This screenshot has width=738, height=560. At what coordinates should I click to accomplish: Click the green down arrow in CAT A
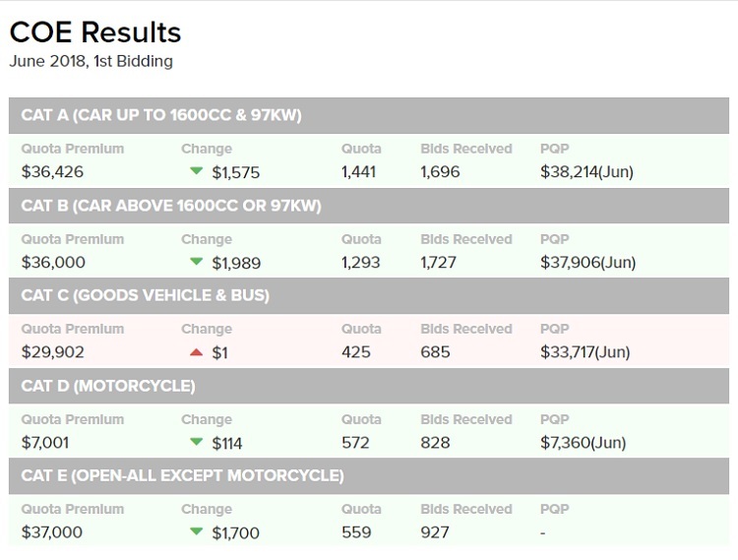(195, 171)
